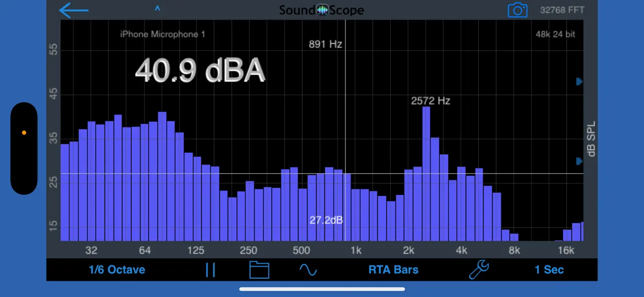Tap the 48k 24 bit format label
Viewport: 644px width, 297px height.
pos(555,35)
